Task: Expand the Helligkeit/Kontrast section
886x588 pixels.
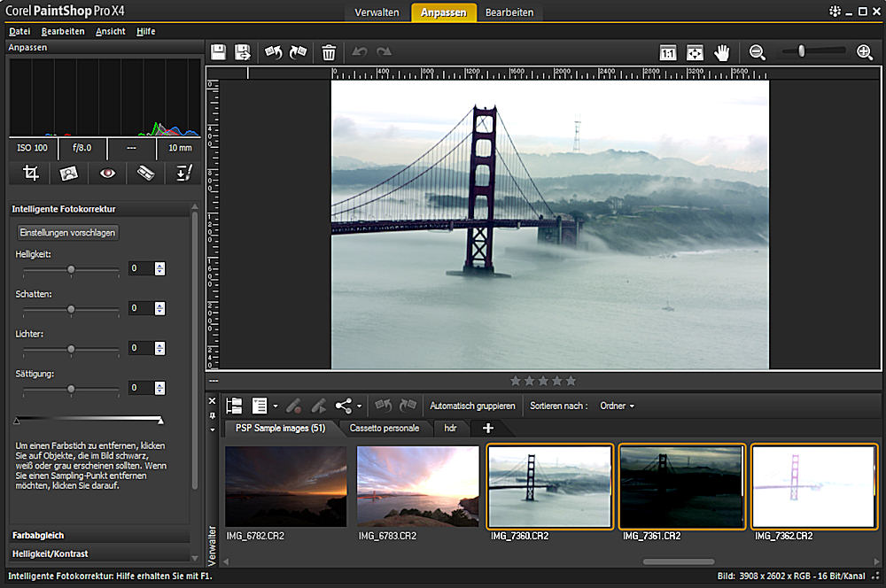Action: pyautogui.click(x=99, y=553)
